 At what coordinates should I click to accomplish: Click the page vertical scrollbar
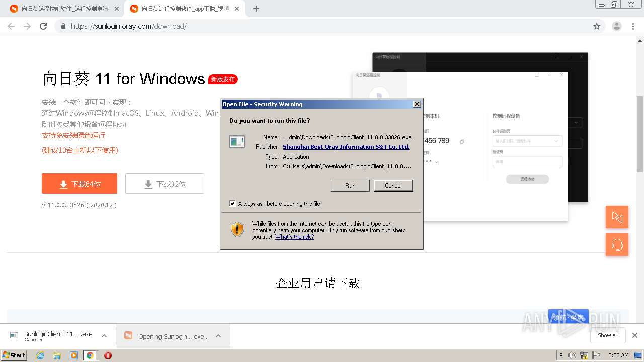point(640,133)
